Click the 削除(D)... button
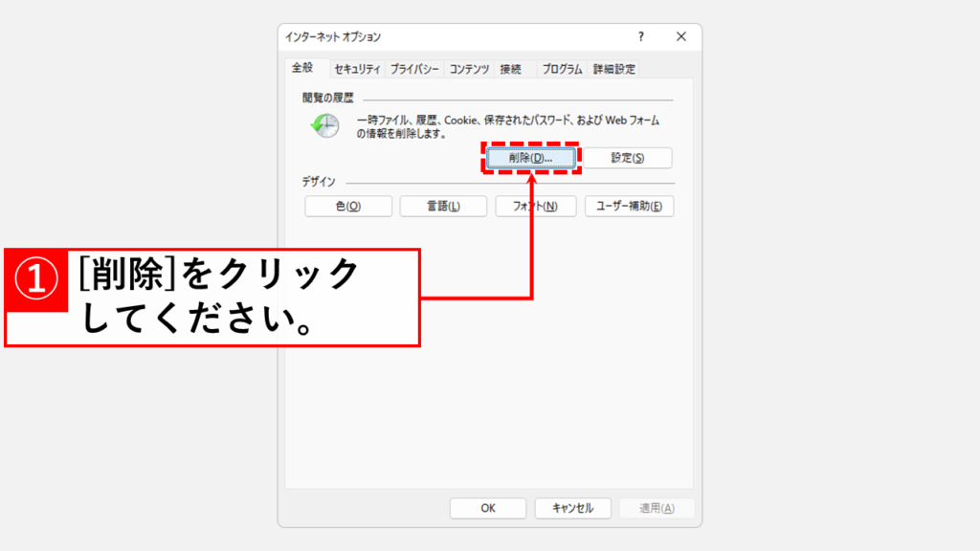The image size is (980, 551). coord(531,158)
